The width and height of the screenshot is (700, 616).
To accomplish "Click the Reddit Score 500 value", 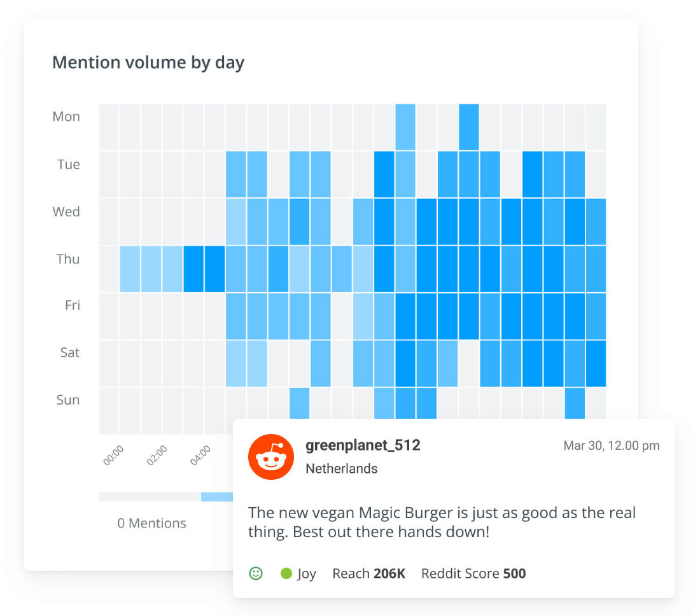I will coord(513,573).
